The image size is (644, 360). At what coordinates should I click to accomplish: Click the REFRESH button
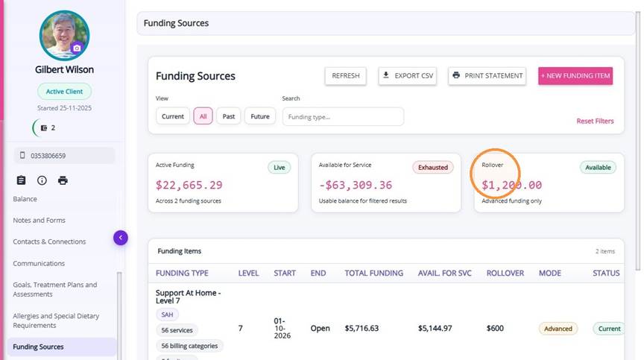coord(345,76)
